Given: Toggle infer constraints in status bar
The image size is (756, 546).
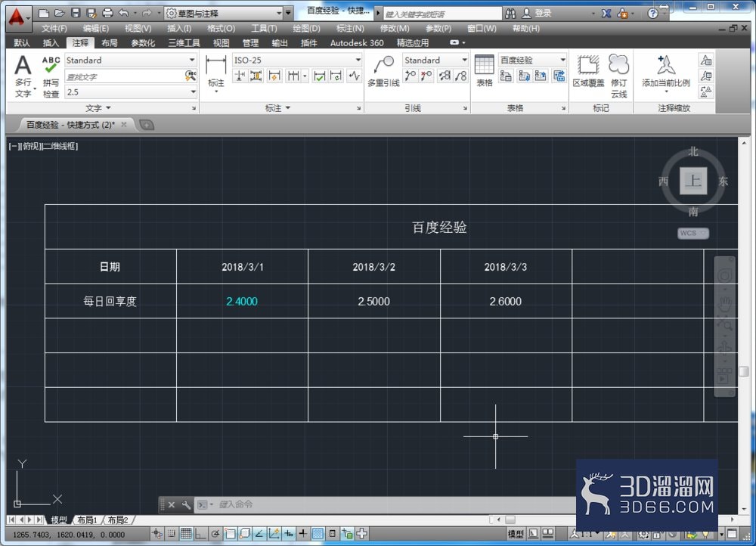Looking at the screenshot, I should pos(156,533).
